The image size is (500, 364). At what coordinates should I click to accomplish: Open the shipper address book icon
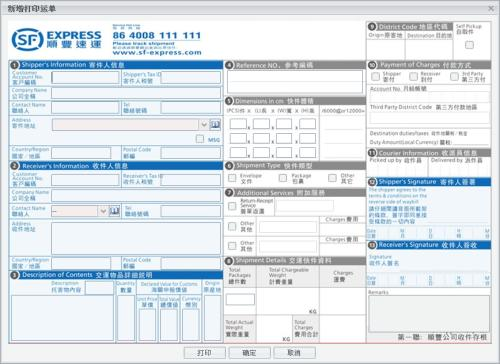pyautogui.click(x=215, y=125)
